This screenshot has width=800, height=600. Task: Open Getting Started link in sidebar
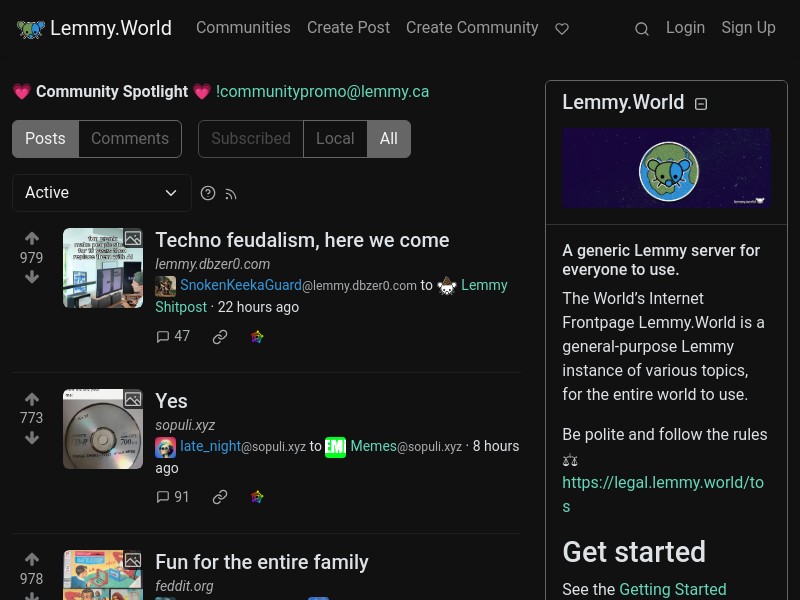(x=672, y=589)
